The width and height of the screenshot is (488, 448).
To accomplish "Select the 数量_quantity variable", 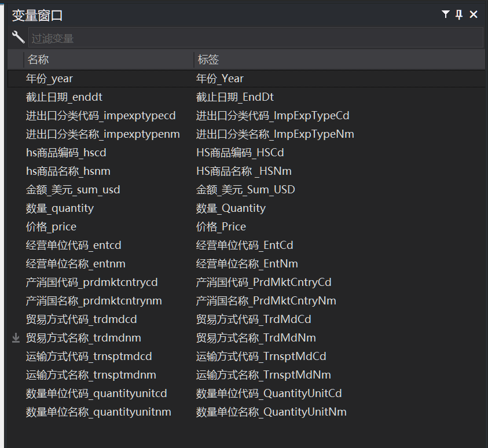I will pyautogui.click(x=60, y=208).
